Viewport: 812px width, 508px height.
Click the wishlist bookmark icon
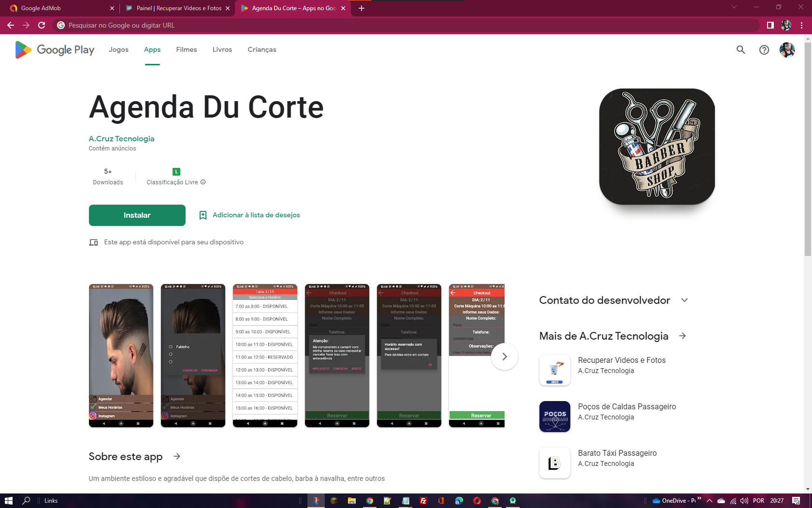coord(203,215)
